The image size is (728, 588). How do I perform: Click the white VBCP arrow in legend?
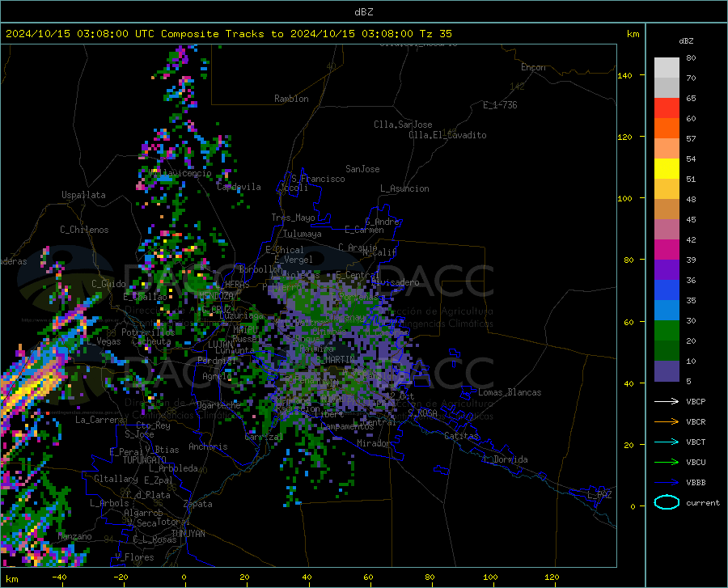pyautogui.click(x=667, y=401)
